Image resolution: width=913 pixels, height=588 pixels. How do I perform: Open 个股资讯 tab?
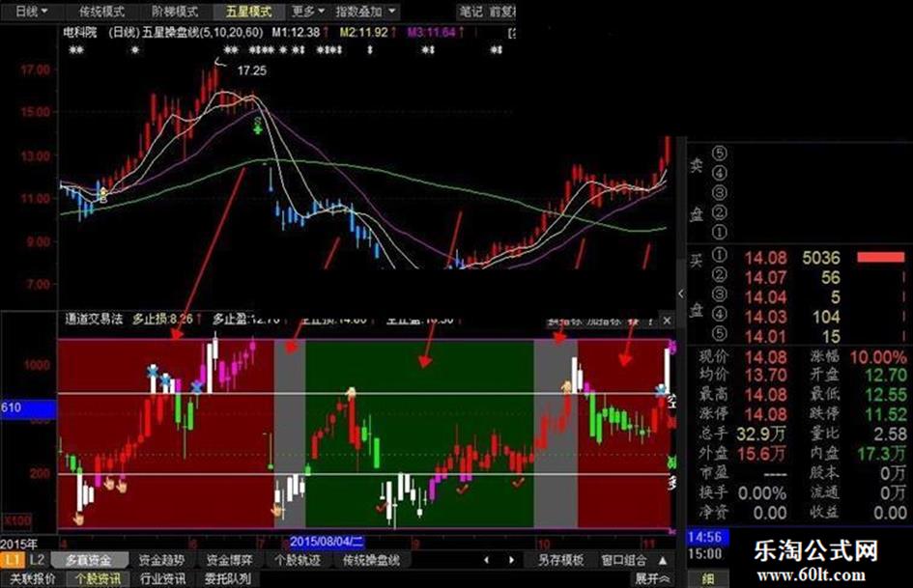(x=99, y=578)
